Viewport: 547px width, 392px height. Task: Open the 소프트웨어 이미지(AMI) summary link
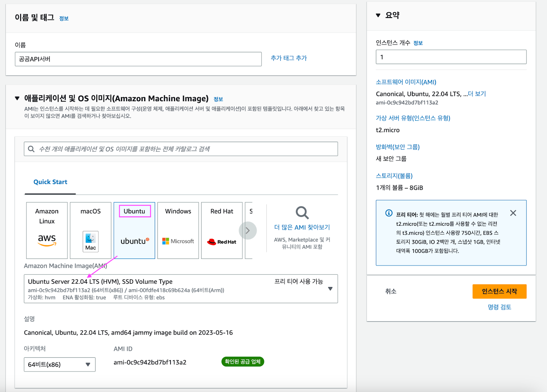point(406,82)
